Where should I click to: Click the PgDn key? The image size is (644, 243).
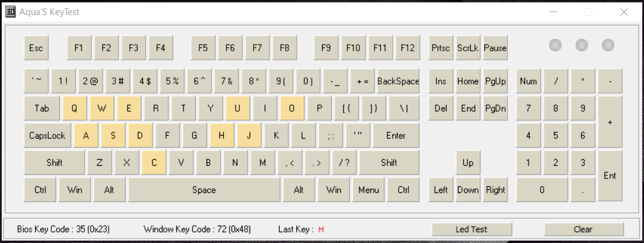pos(495,108)
